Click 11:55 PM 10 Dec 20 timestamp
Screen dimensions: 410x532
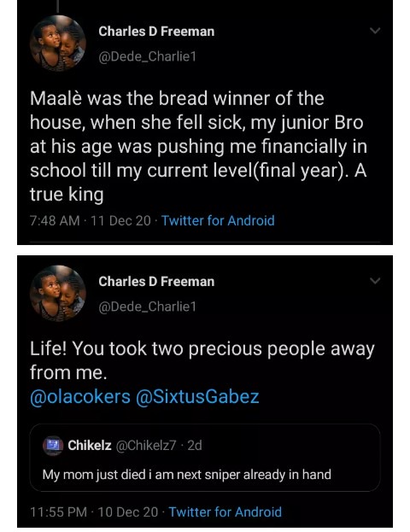click(x=94, y=512)
